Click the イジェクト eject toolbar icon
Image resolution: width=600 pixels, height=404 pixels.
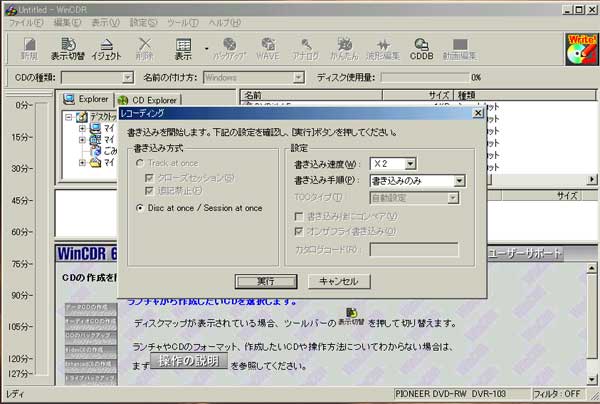106,49
